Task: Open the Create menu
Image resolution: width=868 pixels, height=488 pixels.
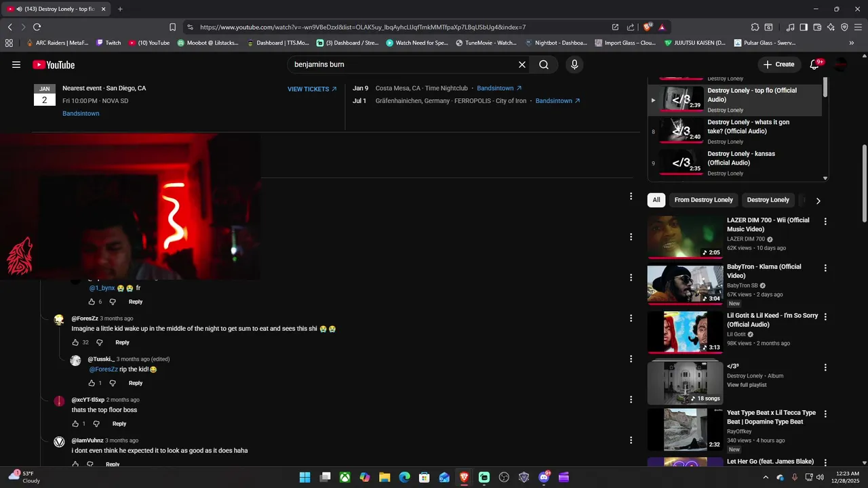Action: [778, 64]
